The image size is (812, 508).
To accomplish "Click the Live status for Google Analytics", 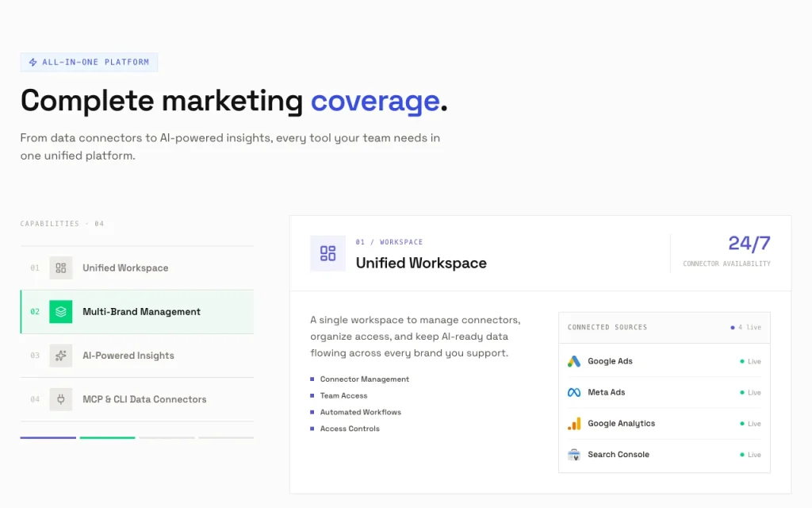I will (x=751, y=424).
